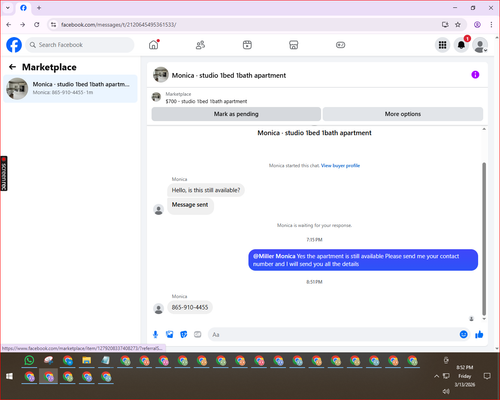The image size is (500, 400).
Task: Open WhatsApp from the taskbar
Action: coord(29,360)
